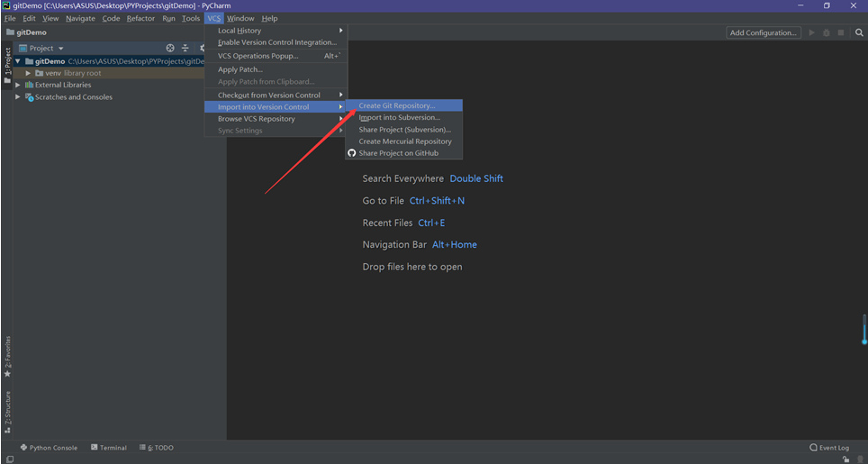Open the 2: Favorites side tab
This screenshot has width=868, height=464.
coord(7,357)
